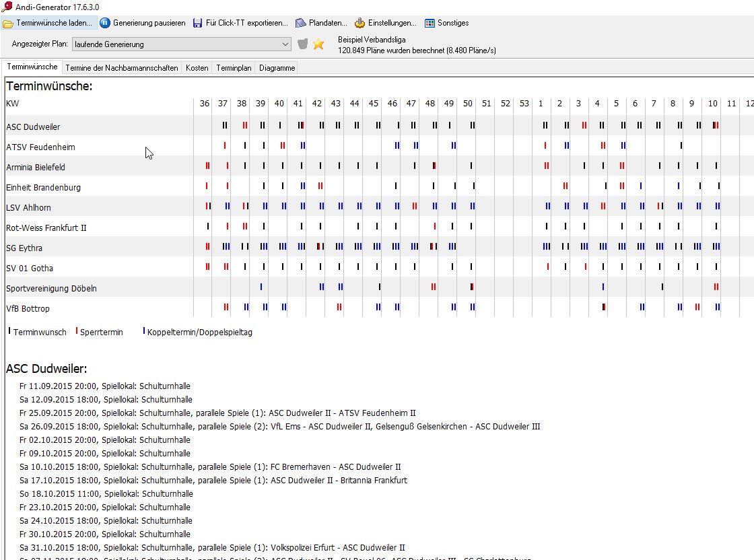Open Plandaten using its toolbar icon
The image size is (754, 560).
click(301, 23)
